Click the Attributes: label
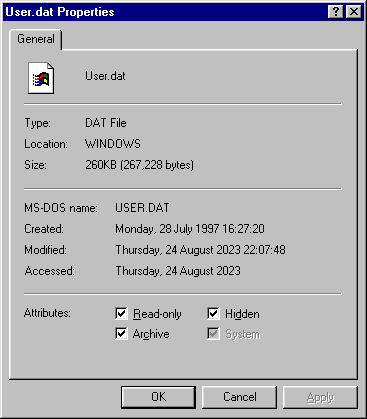The width and height of the screenshot is (367, 419). click(x=47, y=313)
